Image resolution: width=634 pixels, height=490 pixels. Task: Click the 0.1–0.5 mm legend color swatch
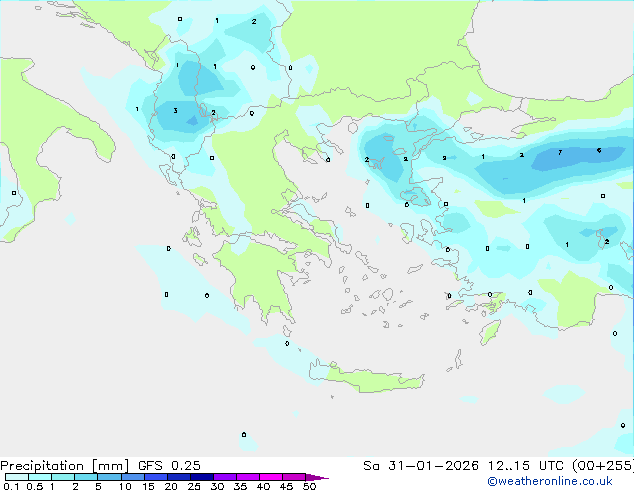17,477
